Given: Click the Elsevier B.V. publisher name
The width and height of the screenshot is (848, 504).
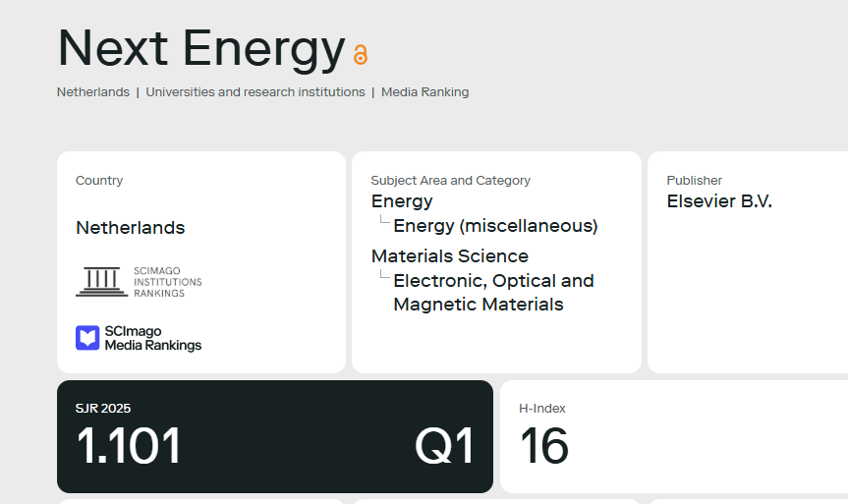Looking at the screenshot, I should [x=719, y=201].
